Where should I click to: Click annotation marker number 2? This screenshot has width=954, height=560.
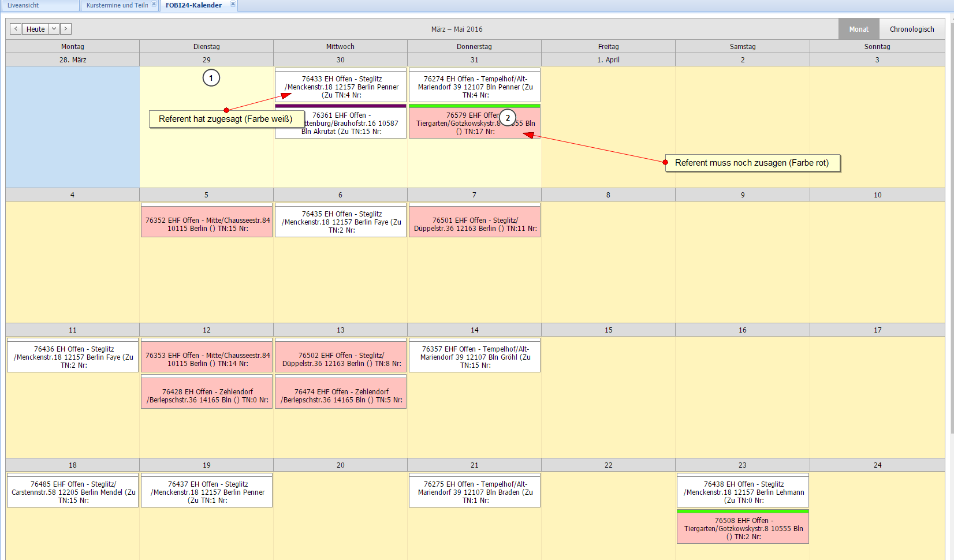point(508,118)
